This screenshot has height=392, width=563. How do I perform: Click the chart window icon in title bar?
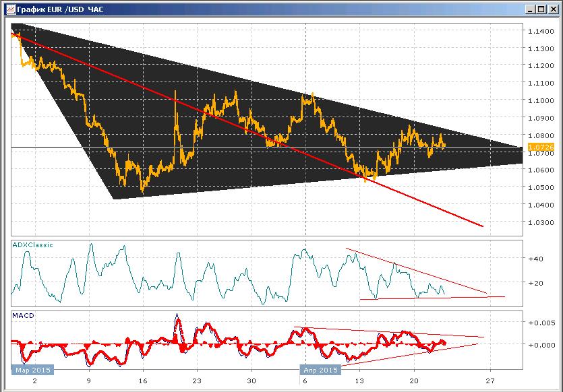[11, 9]
